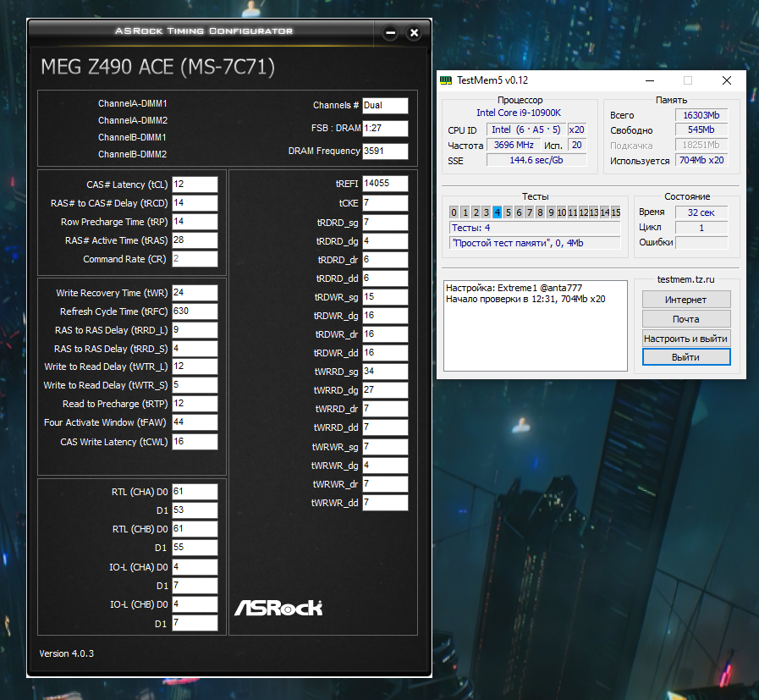Click the Настроить и выйти button
Image resolution: width=759 pixels, height=700 pixels.
click(x=686, y=339)
